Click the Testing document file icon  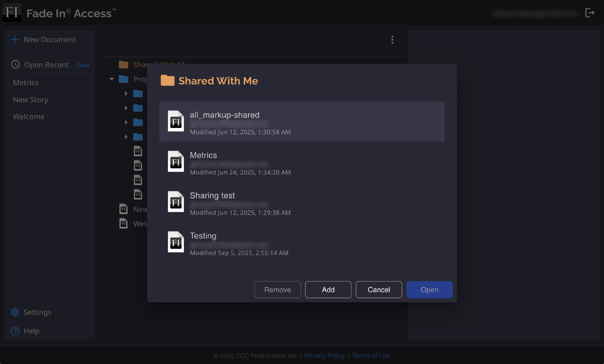[176, 242]
